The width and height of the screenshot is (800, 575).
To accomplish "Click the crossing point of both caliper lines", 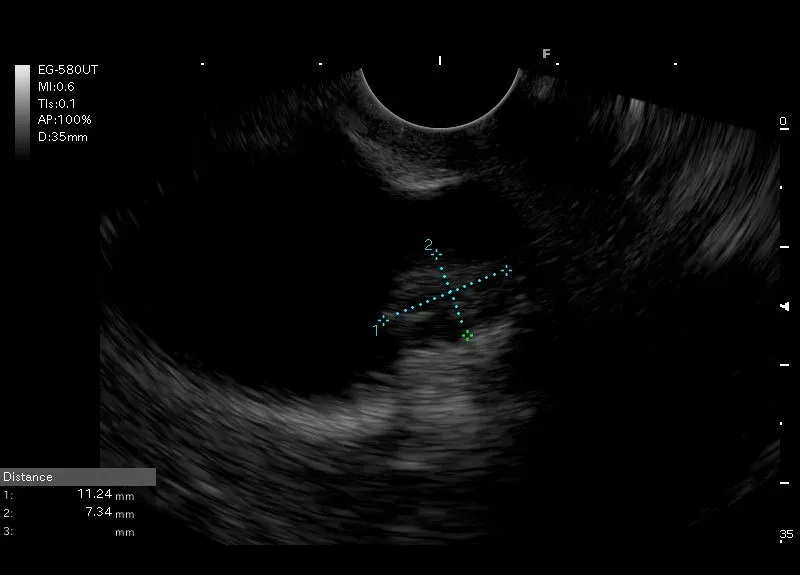I will pos(449,293).
